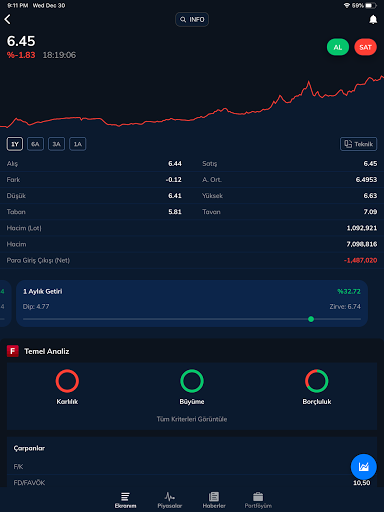The image size is (384, 512).
Task: Click the Çarpanlar section heading
Action: point(29,448)
